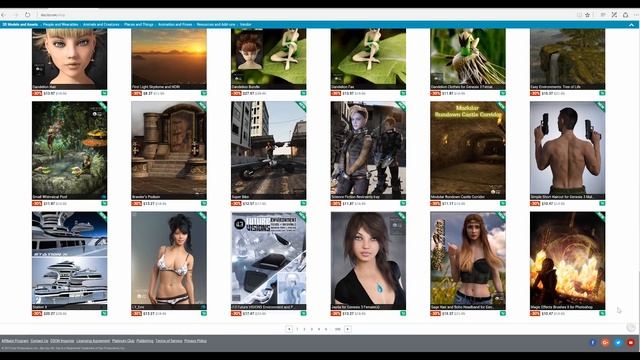640x360 pixels.
Task: Open the Privacy Policy footer link
Action: pos(196,341)
